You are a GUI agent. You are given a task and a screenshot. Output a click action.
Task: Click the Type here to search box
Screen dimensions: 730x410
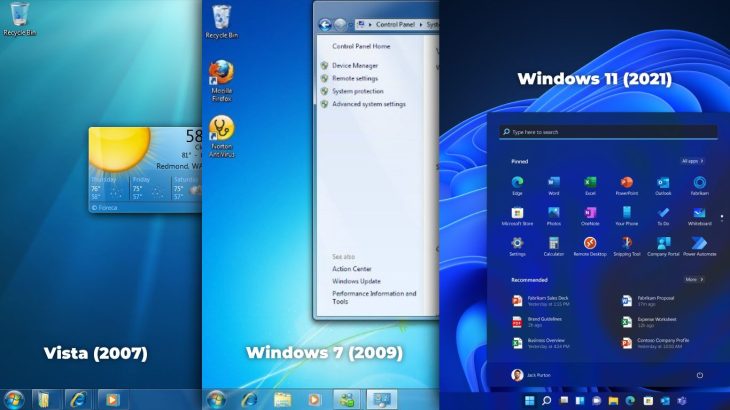tap(608, 132)
